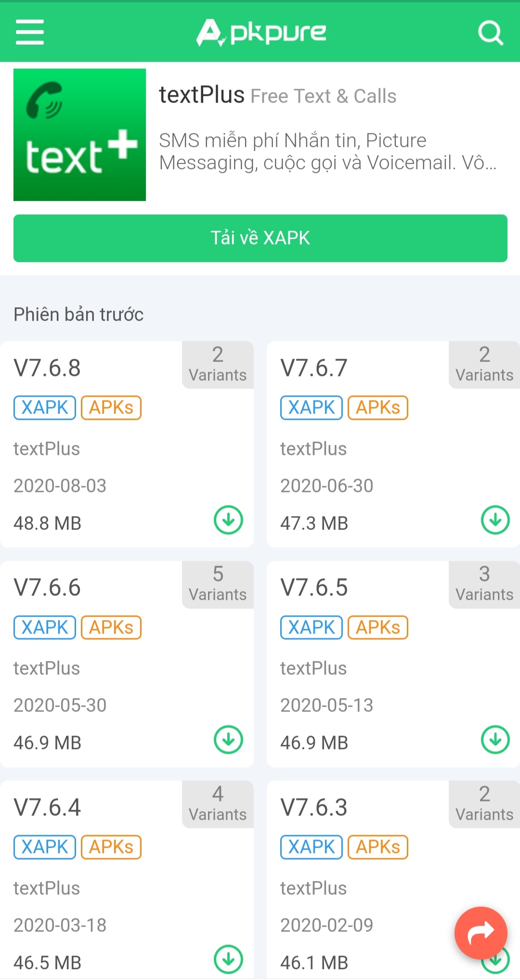Image resolution: width=520 pixels, height=980 pixels.
Task: Download V7.6.4 using its arrow icon
Action: click(228, 959)
